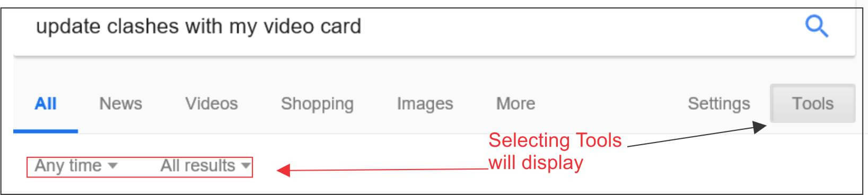Click the Tools button
The image size is (868, 195).
coord(812,103)
